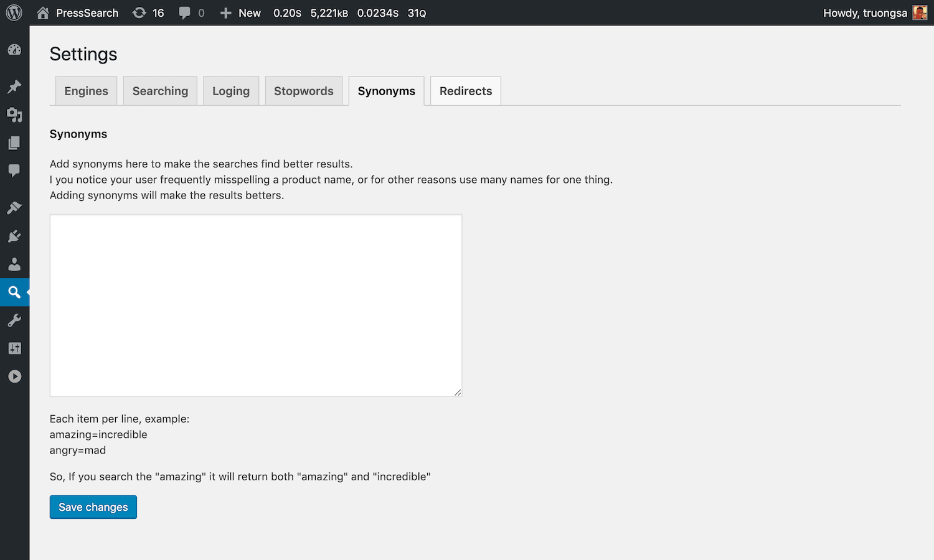
Task: Open Appearance brush sidebar icon
Action: [14, 207]
